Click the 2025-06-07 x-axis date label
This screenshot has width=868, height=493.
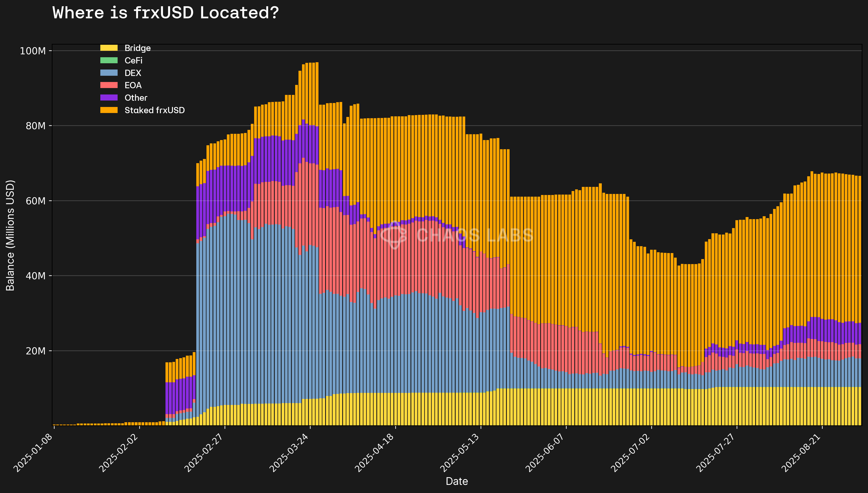[x=545, y=453]
